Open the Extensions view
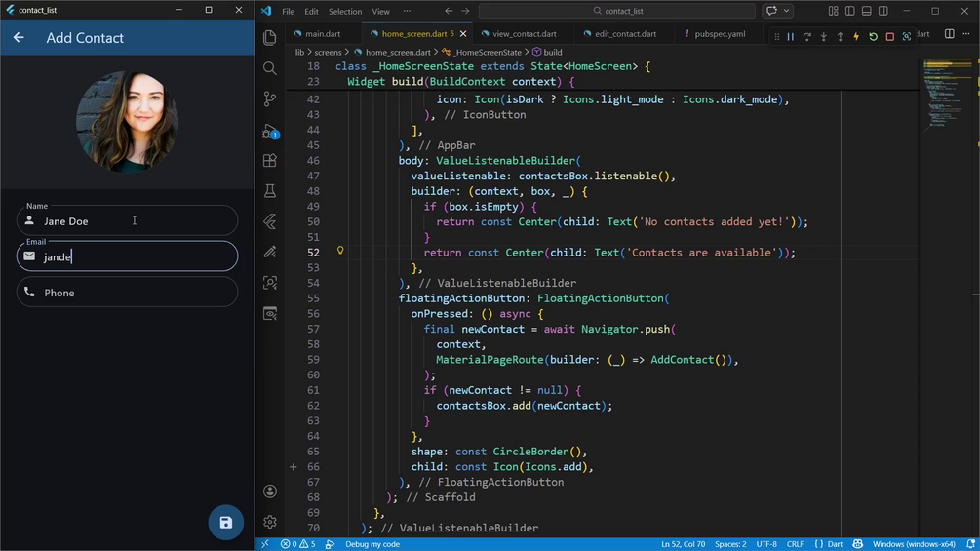 pos(270,161)
